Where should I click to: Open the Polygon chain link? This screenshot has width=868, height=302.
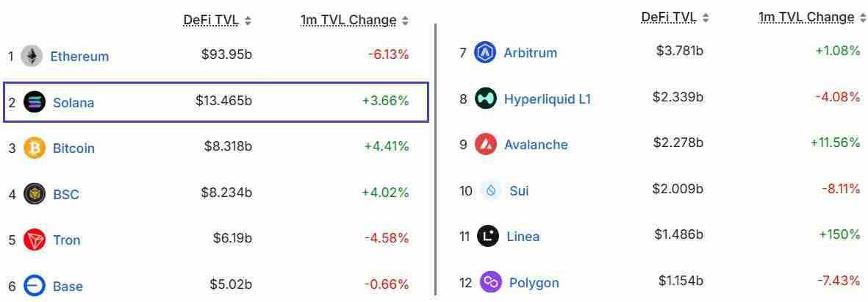[x=534, y=283]
